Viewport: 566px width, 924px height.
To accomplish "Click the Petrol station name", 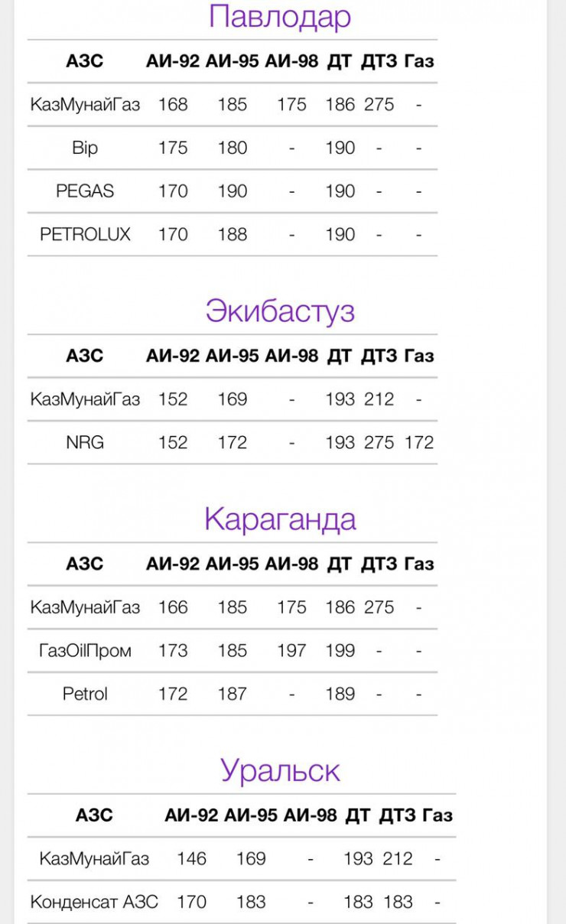I will pyautogui.click(x=85, y=694).
